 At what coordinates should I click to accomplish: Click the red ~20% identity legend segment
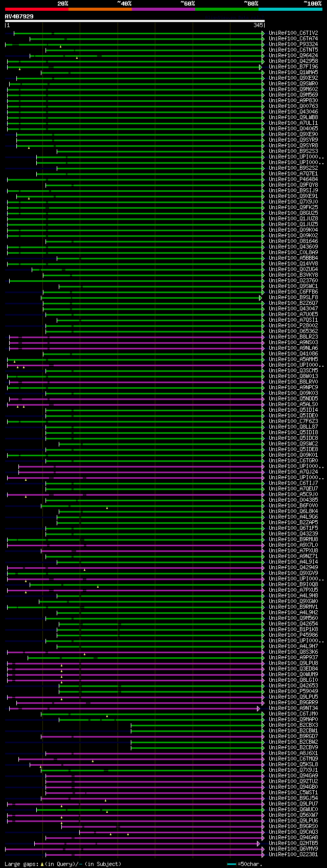(36, 9)
